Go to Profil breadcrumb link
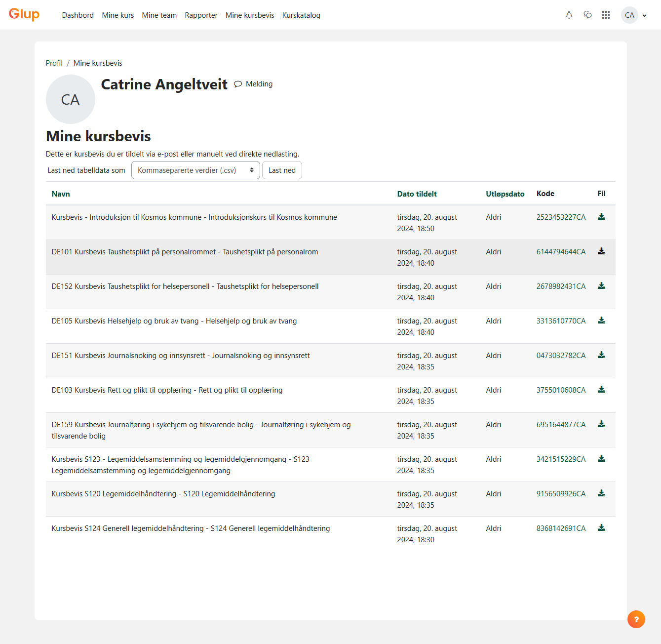The image size is (661, 644). (54, 63)
